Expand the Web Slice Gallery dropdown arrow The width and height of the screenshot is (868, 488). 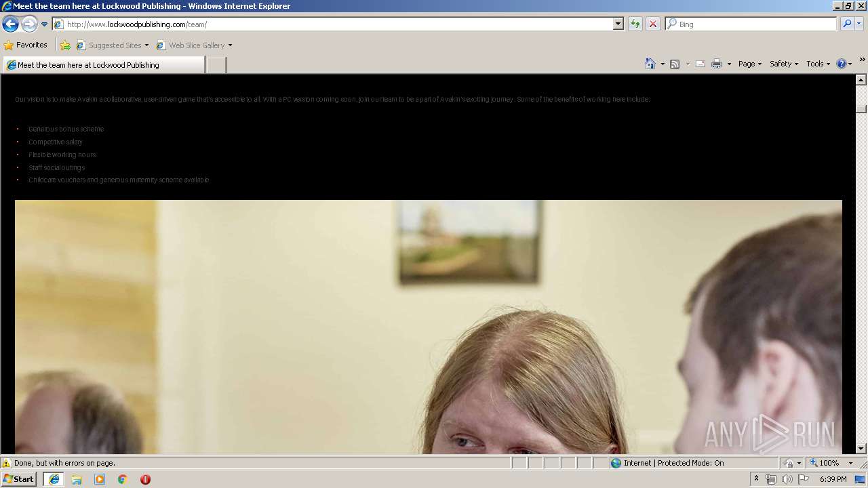pos(230,45)
